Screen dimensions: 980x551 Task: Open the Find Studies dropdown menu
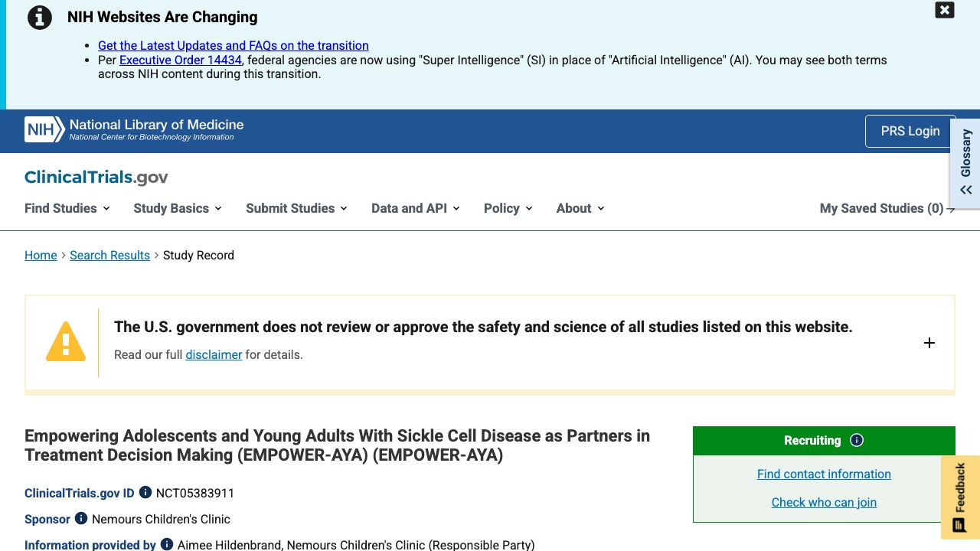pos(67,208)
